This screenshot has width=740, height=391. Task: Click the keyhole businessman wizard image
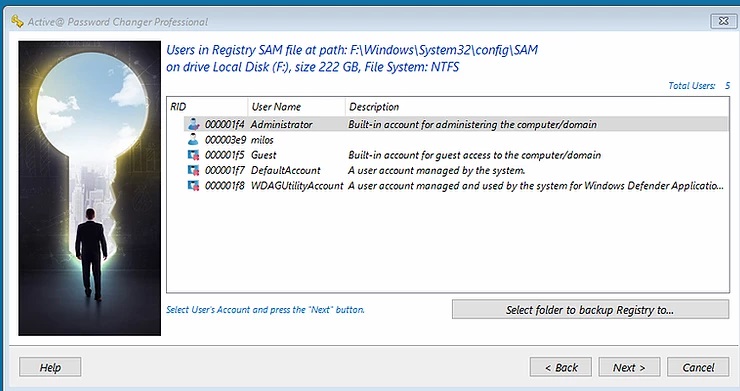click(x=90, y=188)
